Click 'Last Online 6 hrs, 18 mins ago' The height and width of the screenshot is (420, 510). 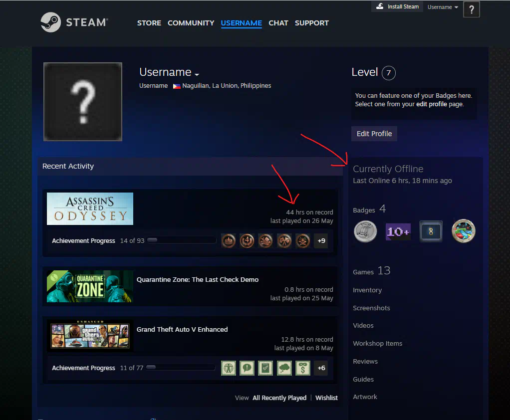(x=402, y=181)
